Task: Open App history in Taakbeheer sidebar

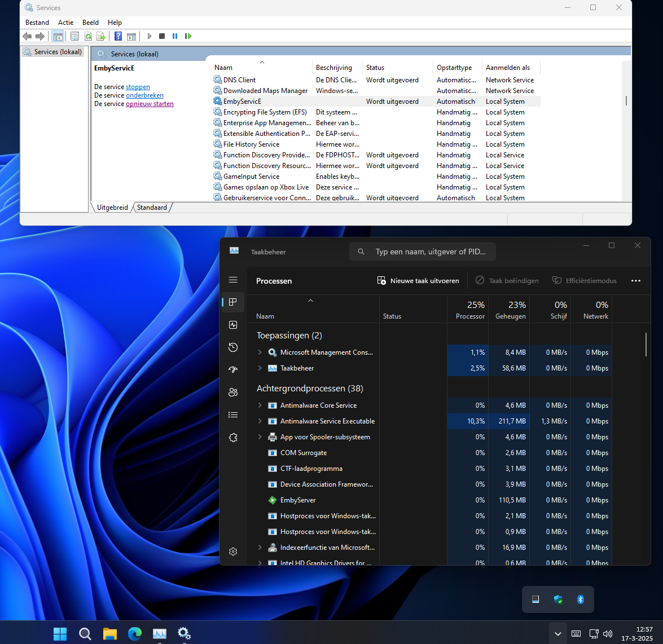Action: 233,347
